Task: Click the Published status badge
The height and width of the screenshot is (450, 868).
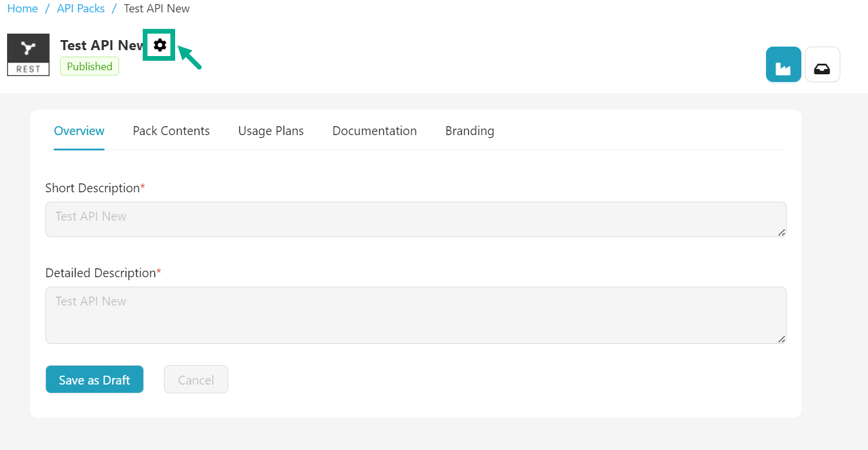Action: 90,67
